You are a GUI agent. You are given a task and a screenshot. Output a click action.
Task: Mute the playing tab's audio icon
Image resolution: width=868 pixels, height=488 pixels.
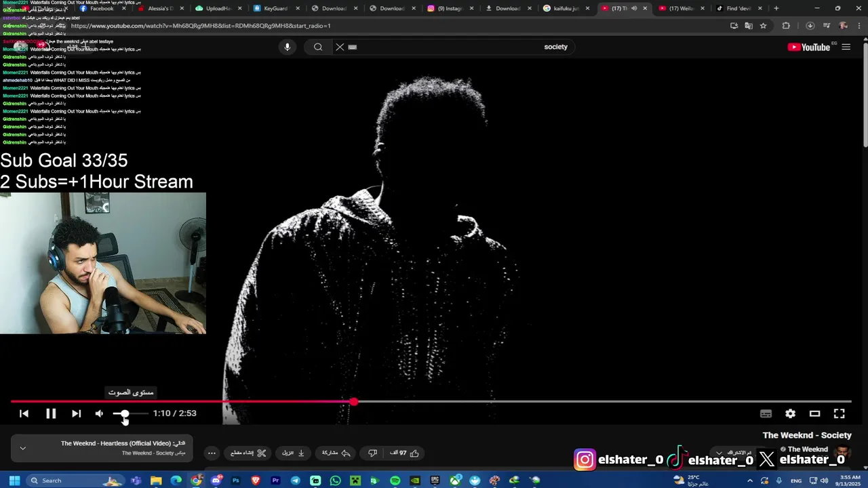pyautogui.click(x=633, y=8)
